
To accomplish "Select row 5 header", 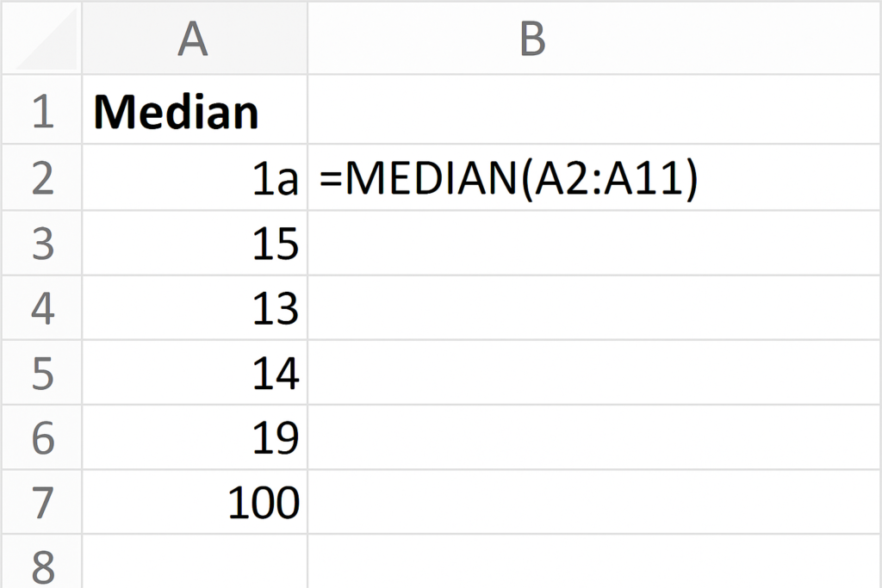I will [41, 374].
